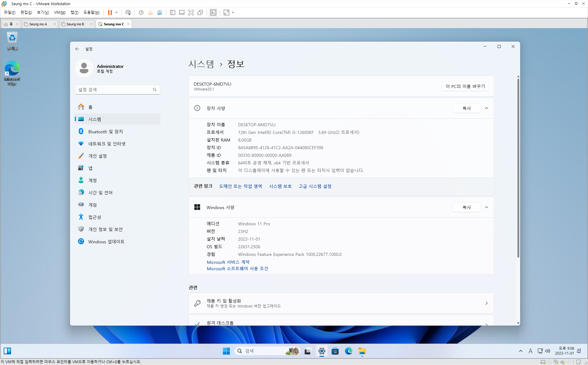Toggle VMware Unity mode icon
Image resolution: width=588 pixels, height=365 pixels.
pos(200,13)
